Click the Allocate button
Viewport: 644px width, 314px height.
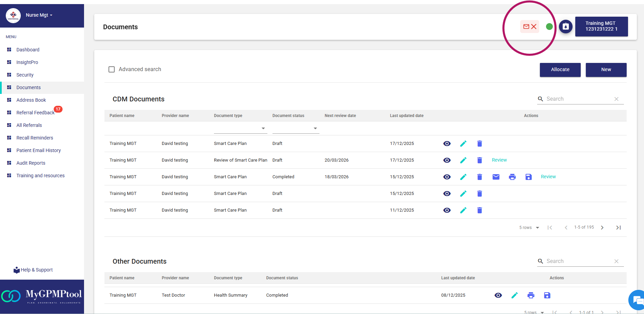coord(560,70)
